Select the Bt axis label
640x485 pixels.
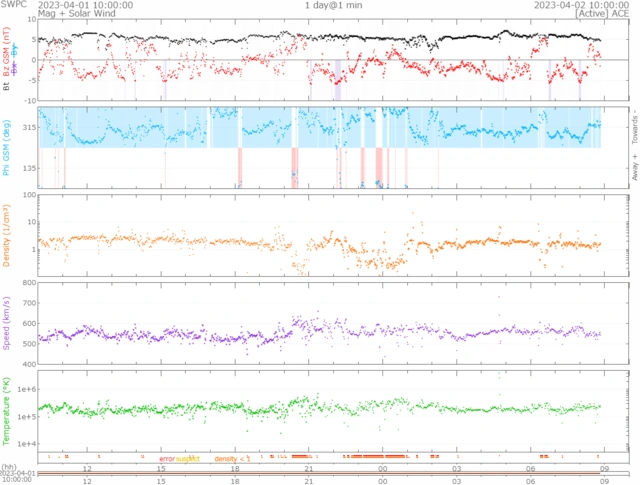coord(7,87)
